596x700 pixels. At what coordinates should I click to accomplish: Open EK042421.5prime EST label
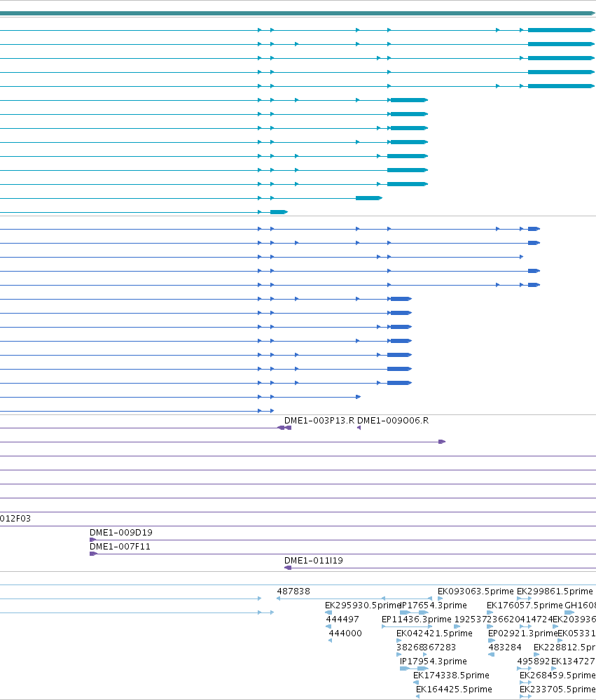434,633
